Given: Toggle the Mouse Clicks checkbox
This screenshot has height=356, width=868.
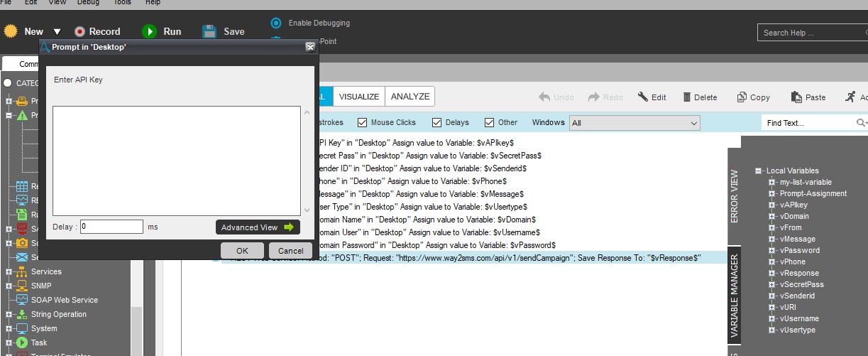Looking at the screenshot, I should [x=363, y=122].
